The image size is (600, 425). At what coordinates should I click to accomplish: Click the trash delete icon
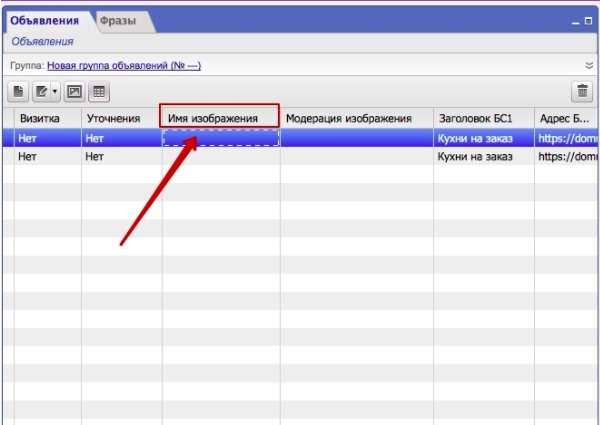582,92
